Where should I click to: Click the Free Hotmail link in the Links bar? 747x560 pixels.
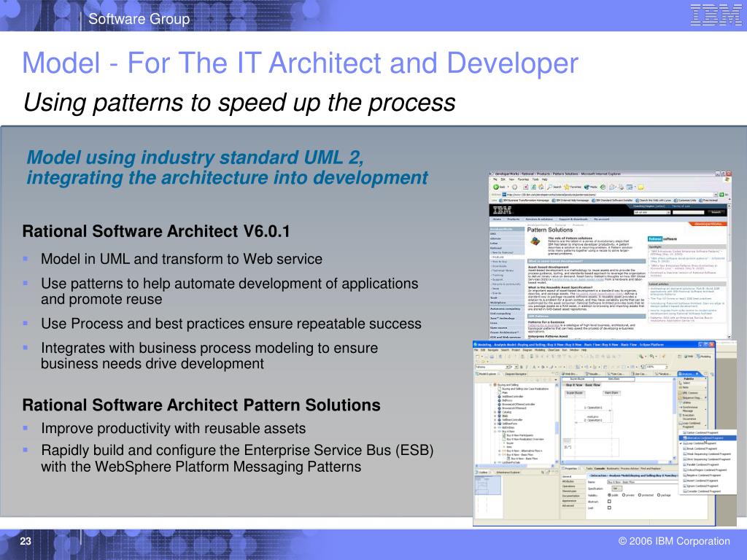click(x=709, y=201)
